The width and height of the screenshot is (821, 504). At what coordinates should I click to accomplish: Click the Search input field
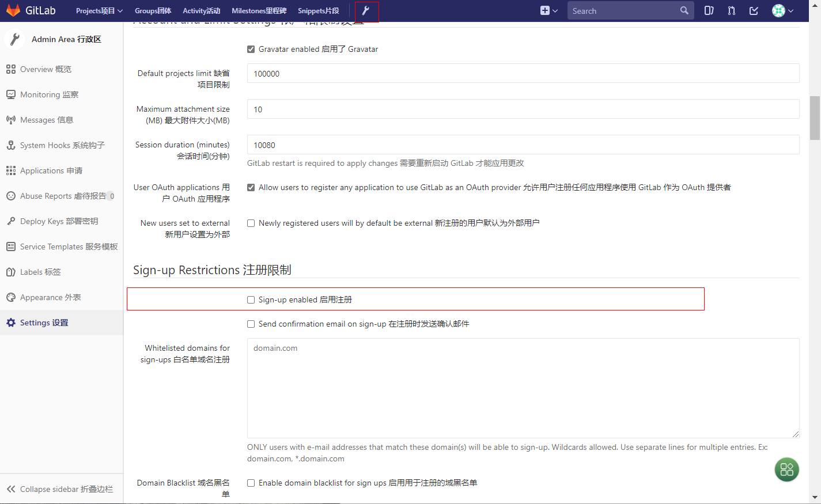coord(622,10)
